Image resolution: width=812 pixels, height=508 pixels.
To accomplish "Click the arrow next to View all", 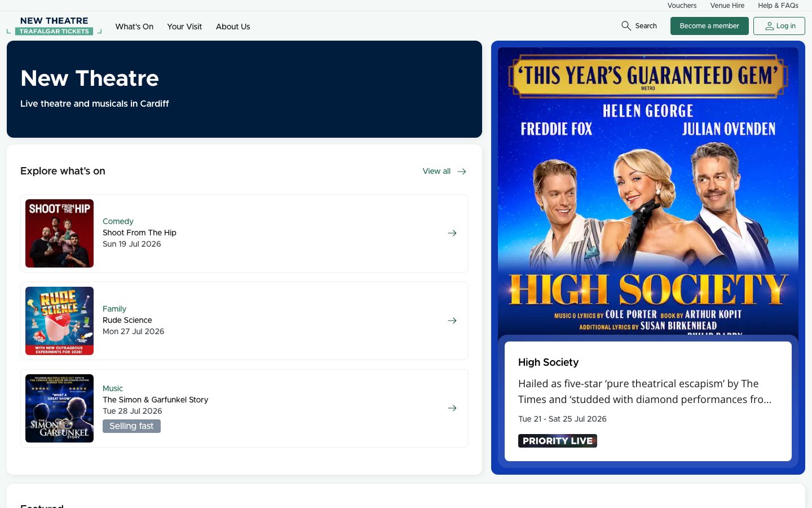I will pyautogui.click(x=462, y=172).
